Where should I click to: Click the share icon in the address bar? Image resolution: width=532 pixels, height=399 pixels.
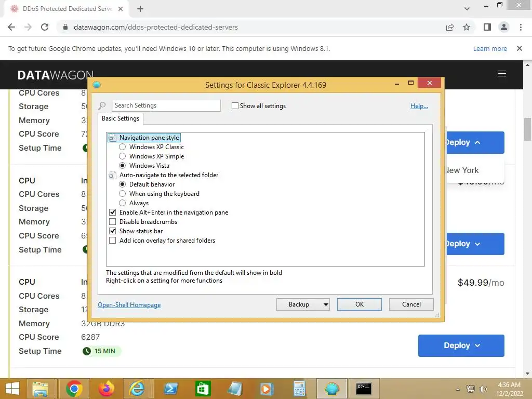pyautogui.click(x=450, y=27)
